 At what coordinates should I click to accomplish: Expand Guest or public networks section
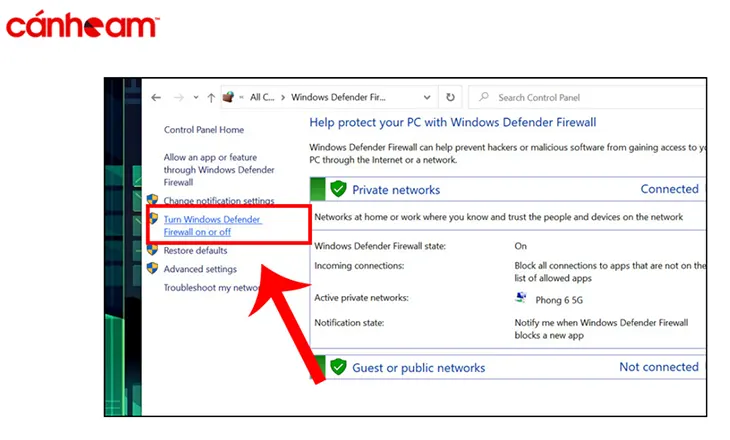pyautogui.click(x=510, y=367)
